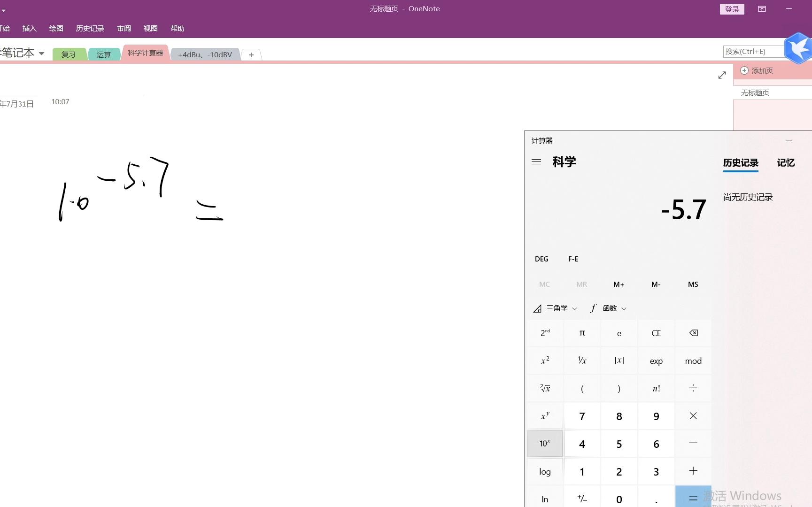The image size is (812, 507).
Task: Open the 历史记录 ribbon tab in OneNote
Action: pos(90,29)
